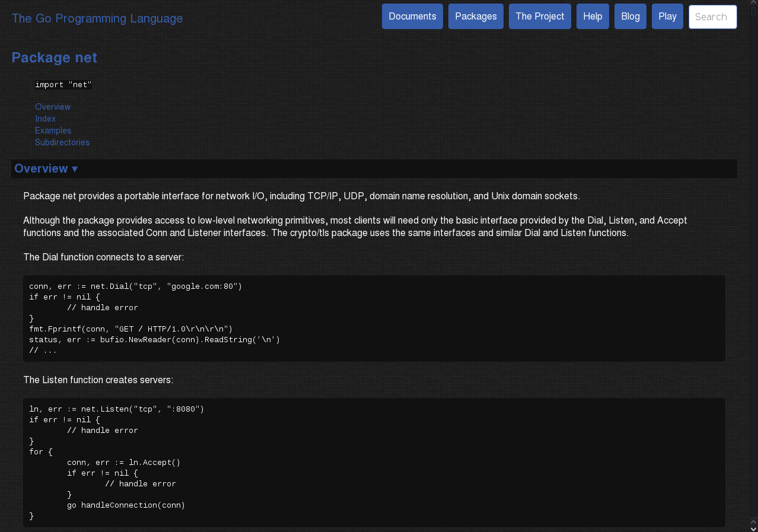The height and width of the screenshot is (532, 758).
Task: Open the Overview dropdown triangle
Action: coord(75,169)
